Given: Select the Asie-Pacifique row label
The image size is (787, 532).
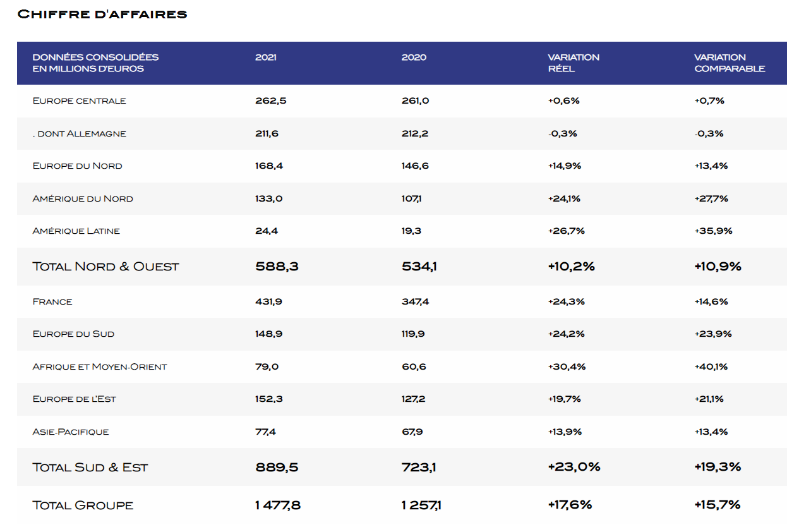Looking at the screenshot, I should pos(71,432).
